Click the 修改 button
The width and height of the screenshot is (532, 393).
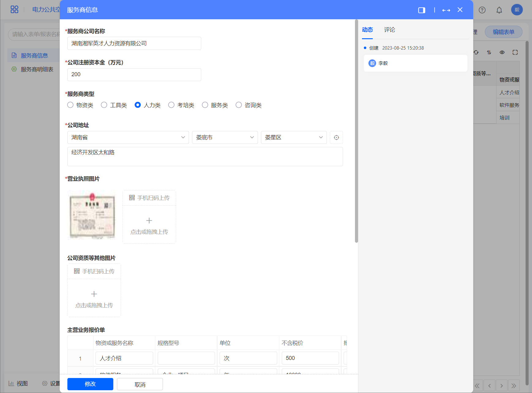[90, 384]
